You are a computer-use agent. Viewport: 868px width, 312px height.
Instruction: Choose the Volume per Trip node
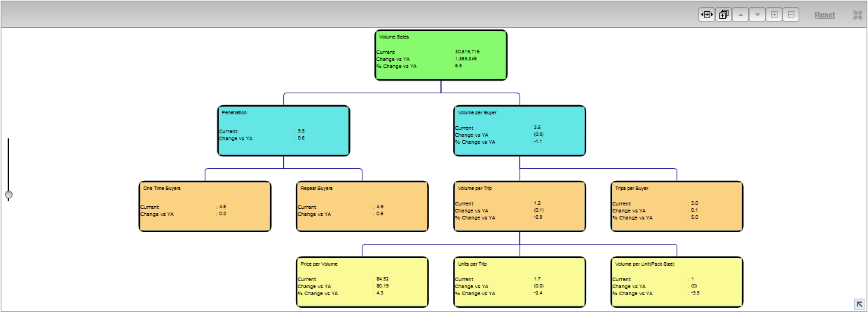[520, 206]
